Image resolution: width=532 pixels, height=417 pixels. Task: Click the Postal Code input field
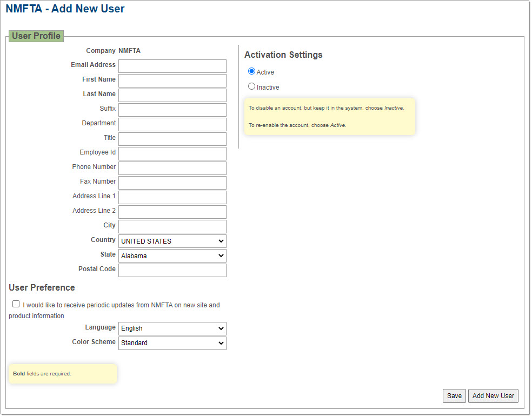click(x=172, y=271)
